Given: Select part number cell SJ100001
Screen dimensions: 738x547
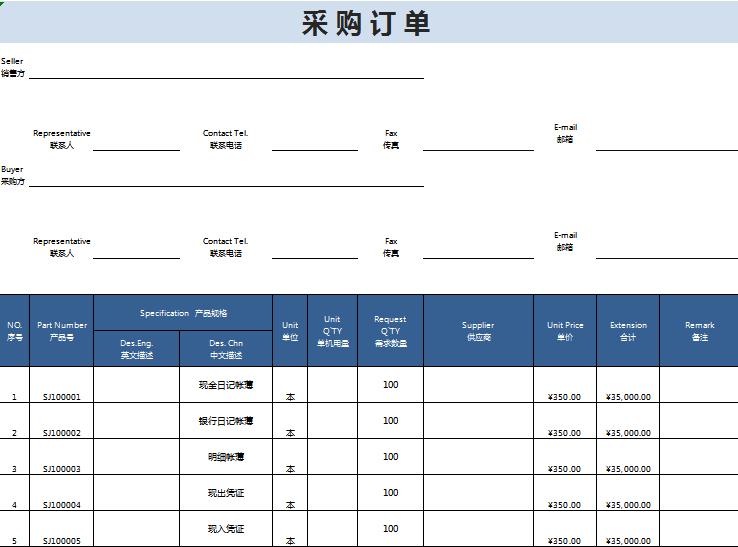Looking at the screenshot, I should pyautogui.click(x=62, y=396).
